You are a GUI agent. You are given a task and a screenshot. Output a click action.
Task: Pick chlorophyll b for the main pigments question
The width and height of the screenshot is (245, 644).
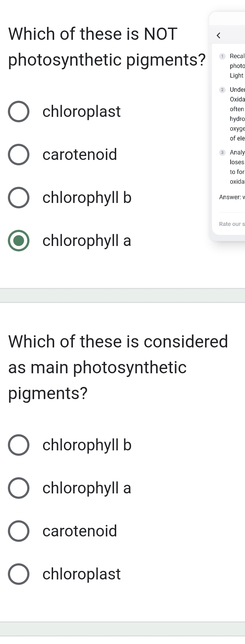18,445
